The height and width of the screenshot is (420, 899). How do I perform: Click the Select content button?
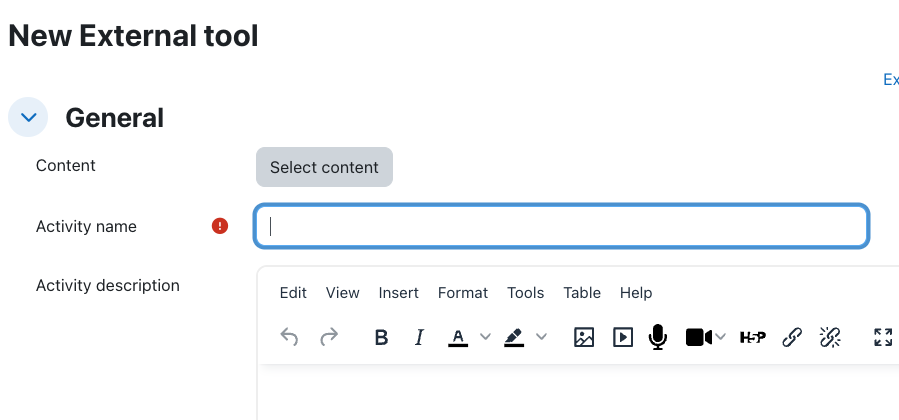tap(325, 167)
